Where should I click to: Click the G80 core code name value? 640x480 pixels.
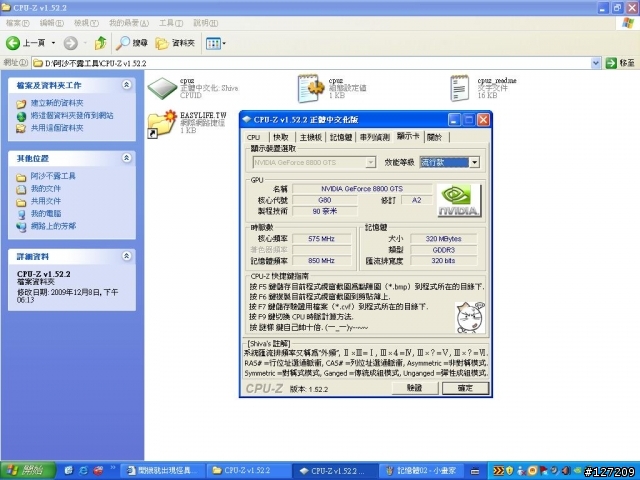click(x=325, y=200)
